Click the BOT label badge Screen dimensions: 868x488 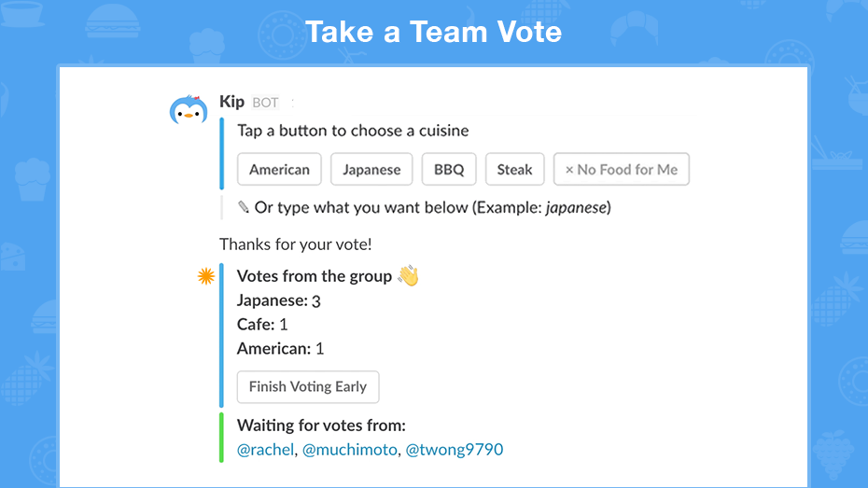tap(265, 103)
